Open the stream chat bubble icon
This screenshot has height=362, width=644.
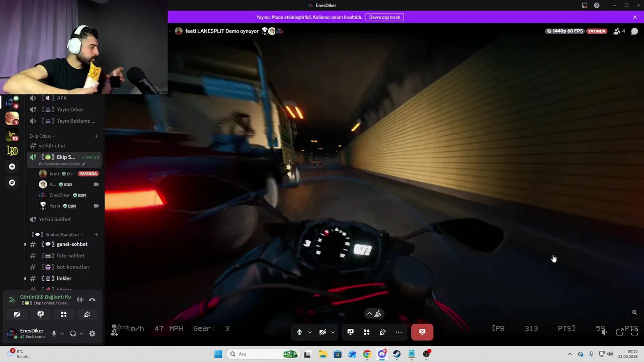pos(634,31)
